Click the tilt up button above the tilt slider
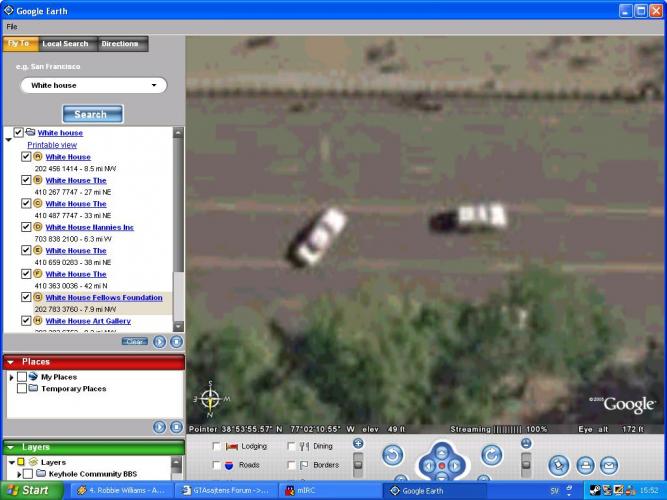The width and height of the screenshot is (667, 500). pyautogui.click(x=526, y=443)
